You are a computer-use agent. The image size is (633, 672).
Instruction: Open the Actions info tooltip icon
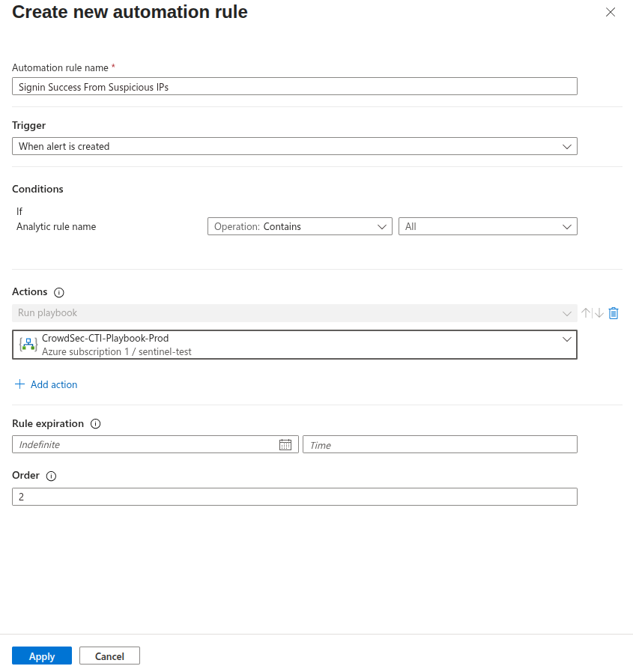pyautogui.click(x=58, y=292)
